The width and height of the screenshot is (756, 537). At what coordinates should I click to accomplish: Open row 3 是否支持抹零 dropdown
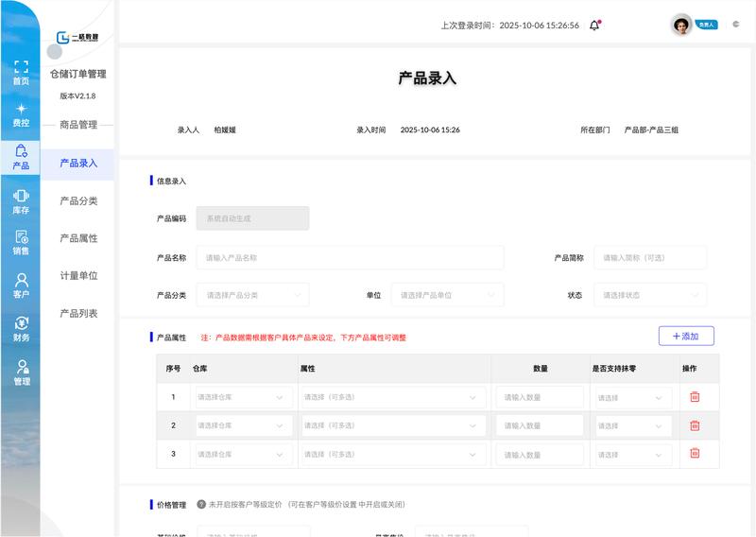click(x=633, y=455)
